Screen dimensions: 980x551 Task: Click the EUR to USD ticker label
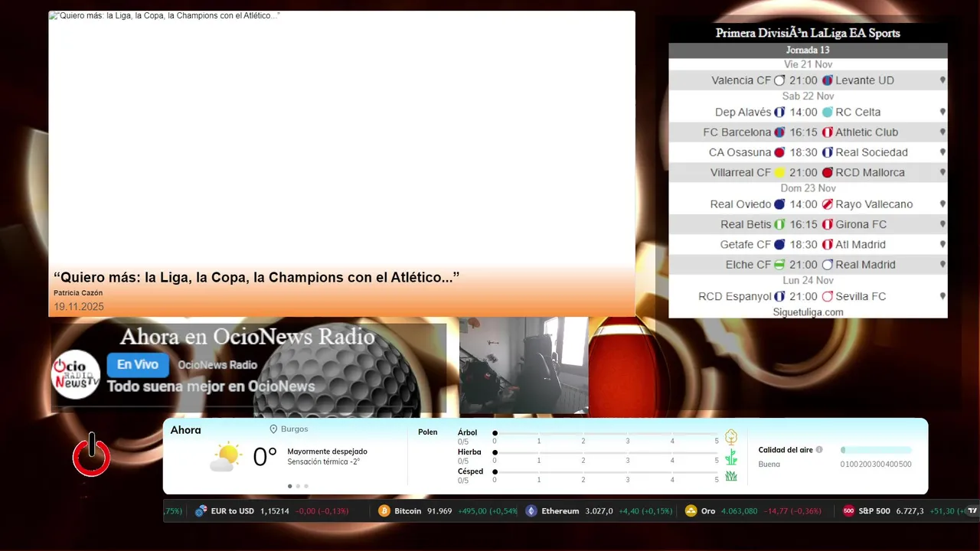(x=233, y=511)
